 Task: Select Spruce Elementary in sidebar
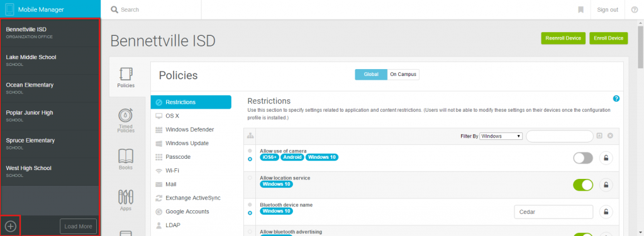click(50, 144)
